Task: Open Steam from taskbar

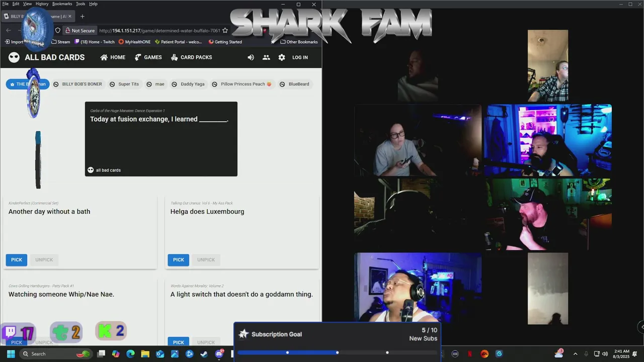Action: pos(204,354)
